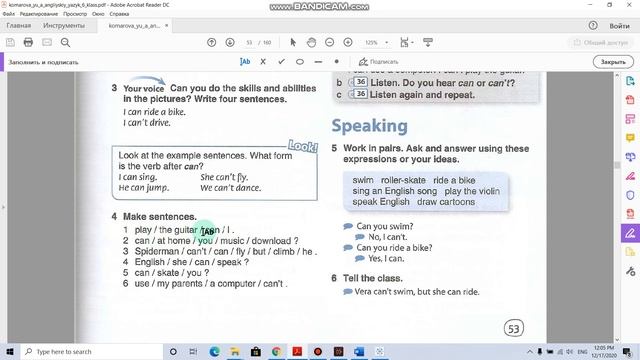Open the yellow Send file tool in sidebar

pos(630,252)
